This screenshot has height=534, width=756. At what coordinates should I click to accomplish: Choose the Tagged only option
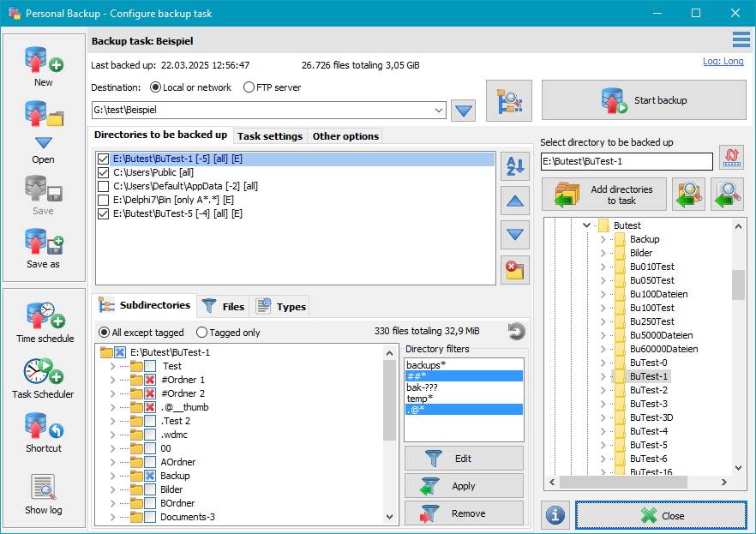(202, 333)
